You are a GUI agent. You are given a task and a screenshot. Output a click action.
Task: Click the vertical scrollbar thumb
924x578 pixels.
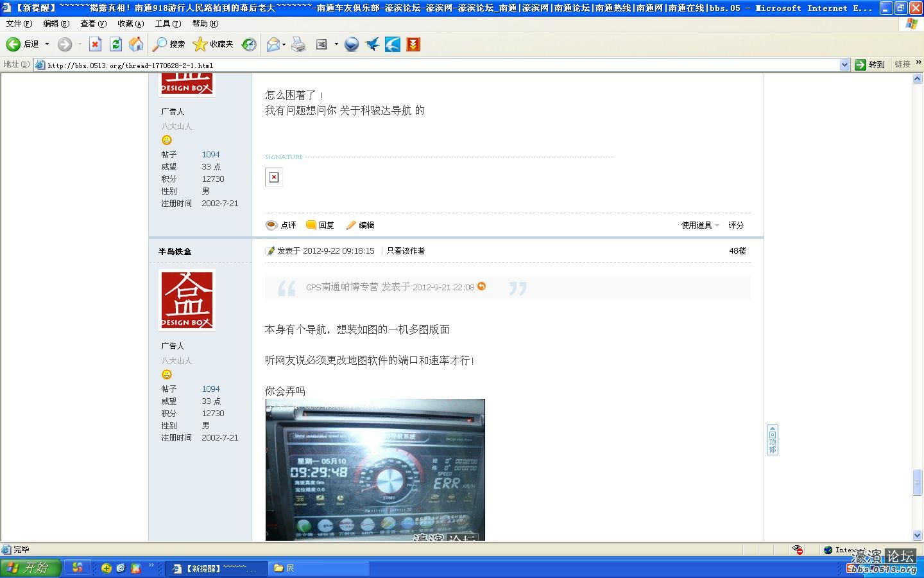click(917, 482)
